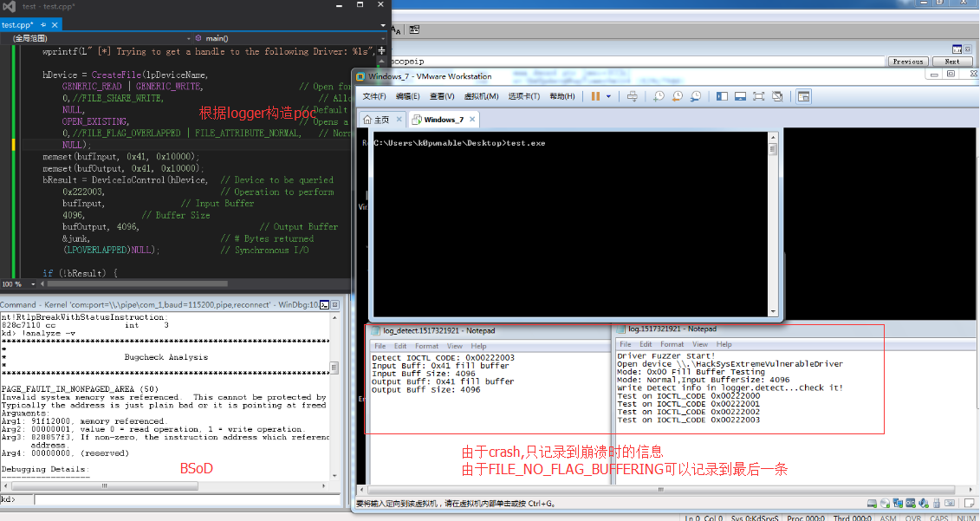Image resolution: width=980 pixels, height=521 pixels.
Task: Click the snapshot manager icon
Action: 693,96
